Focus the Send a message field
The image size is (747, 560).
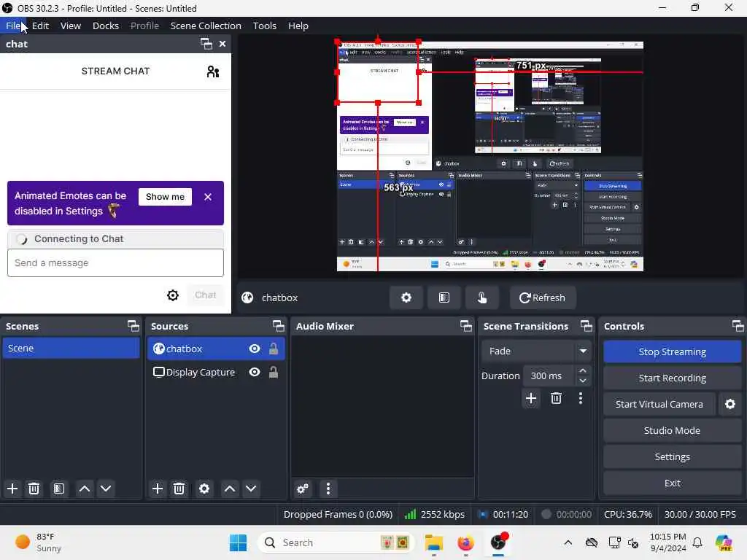pyautogui.click(x=115, y=262)
